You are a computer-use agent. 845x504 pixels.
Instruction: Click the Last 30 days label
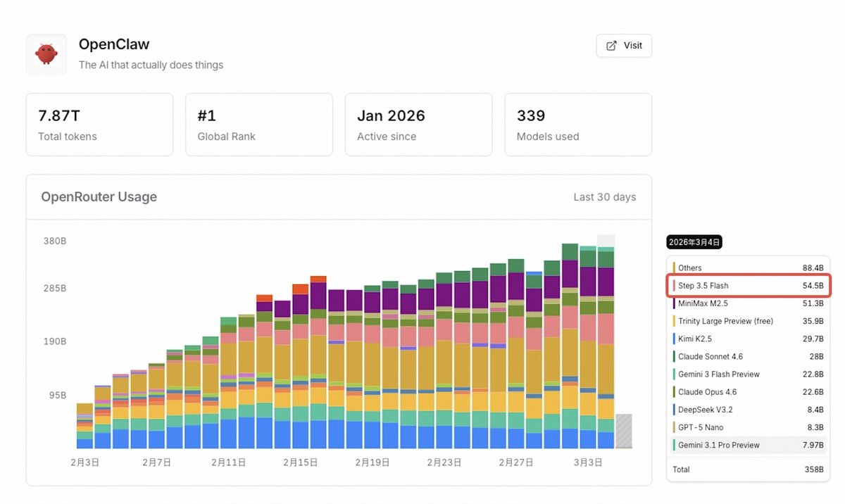click(x=605, y=197)
